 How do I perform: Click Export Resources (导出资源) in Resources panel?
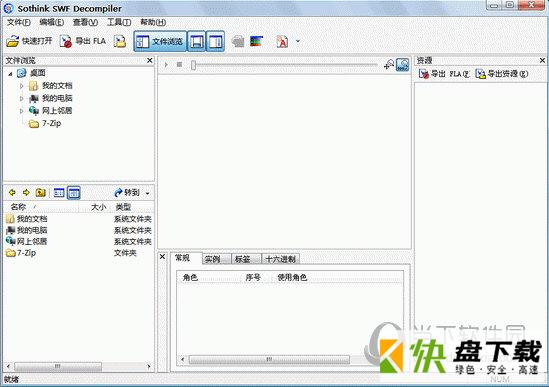click(x=502, y=74)
